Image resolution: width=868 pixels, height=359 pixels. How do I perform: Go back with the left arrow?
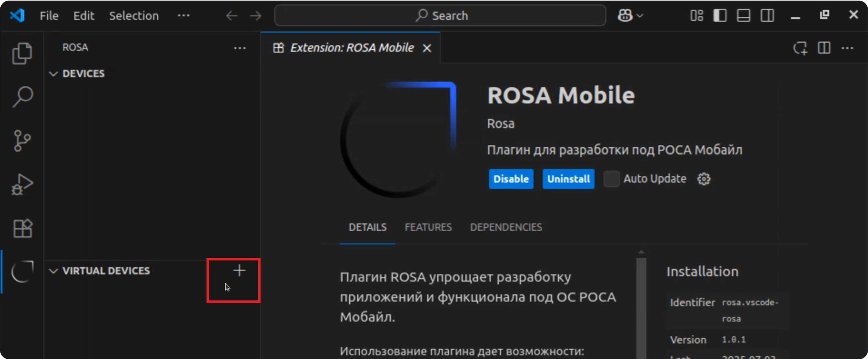click(232, 15)
